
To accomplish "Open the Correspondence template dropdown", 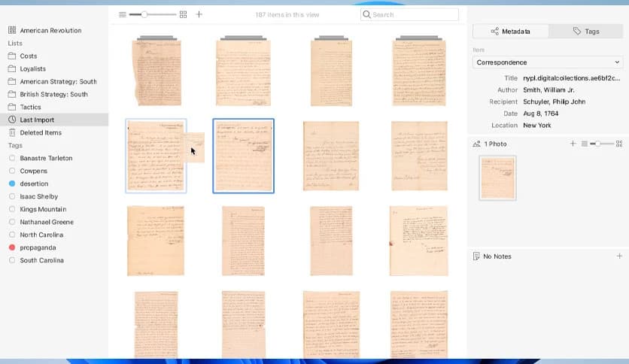I will (546, 62).
